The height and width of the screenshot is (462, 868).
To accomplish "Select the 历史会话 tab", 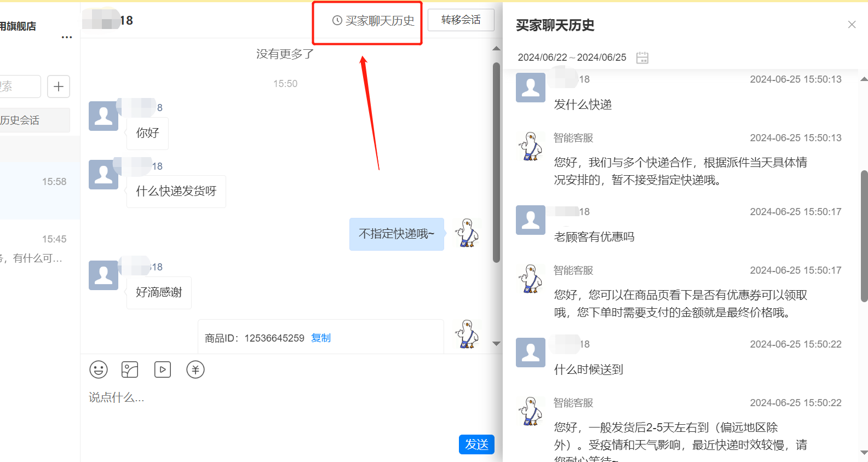I will 33,120.
